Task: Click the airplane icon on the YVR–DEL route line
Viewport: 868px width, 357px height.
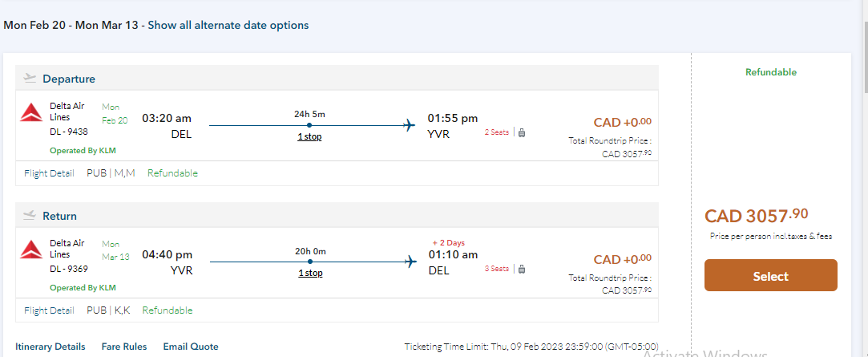Action: [x=410, y=262]
